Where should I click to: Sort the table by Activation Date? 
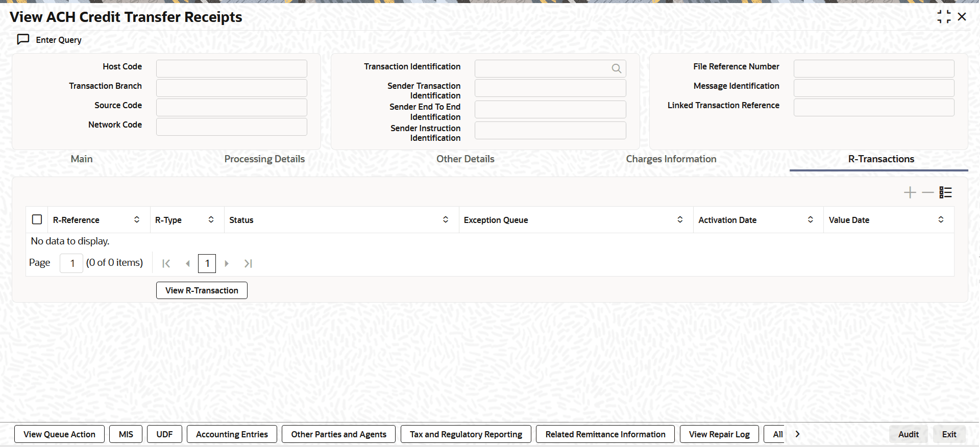pyautogui.click(x=810, y=219)
